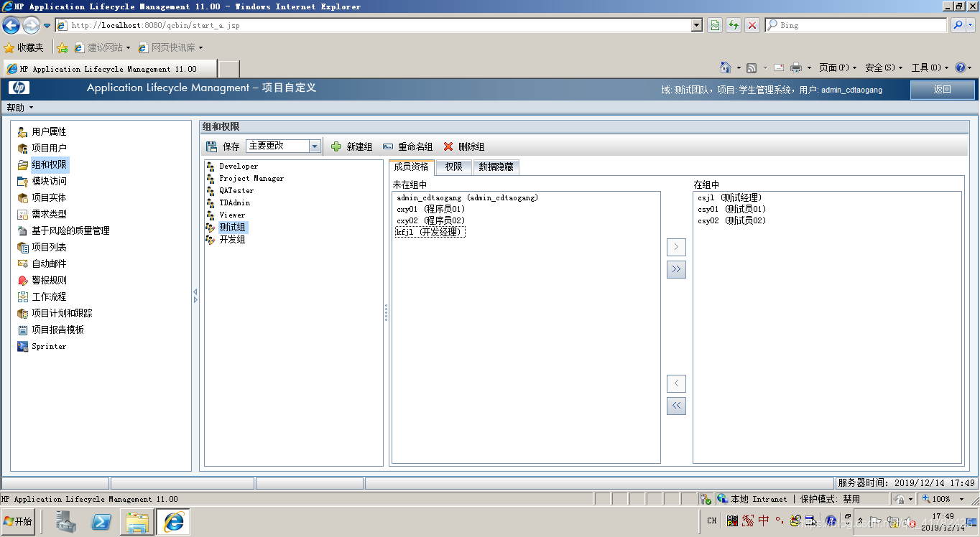Select user cxy02 (程序员02)
This screenshot has height=537, width=980.
[430, 220]
